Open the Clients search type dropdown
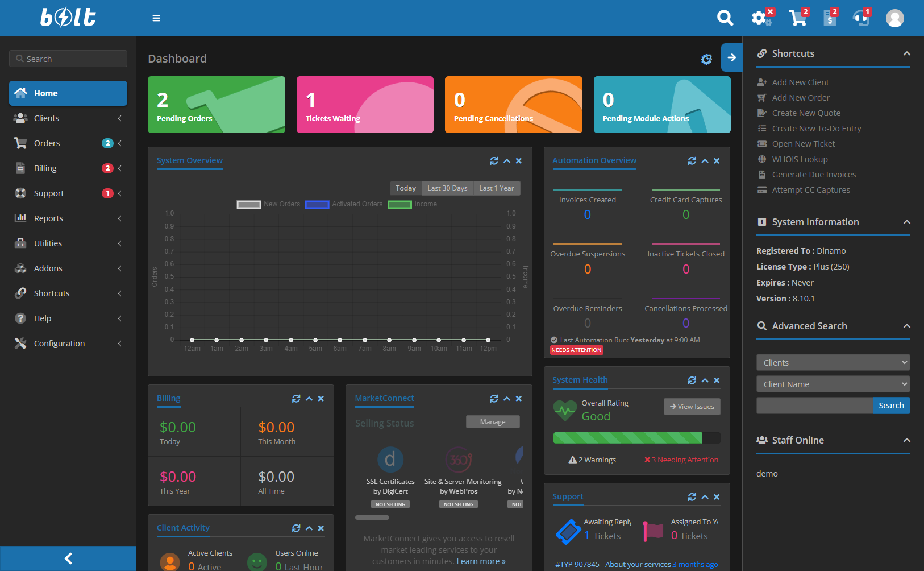 coord(833,362)
